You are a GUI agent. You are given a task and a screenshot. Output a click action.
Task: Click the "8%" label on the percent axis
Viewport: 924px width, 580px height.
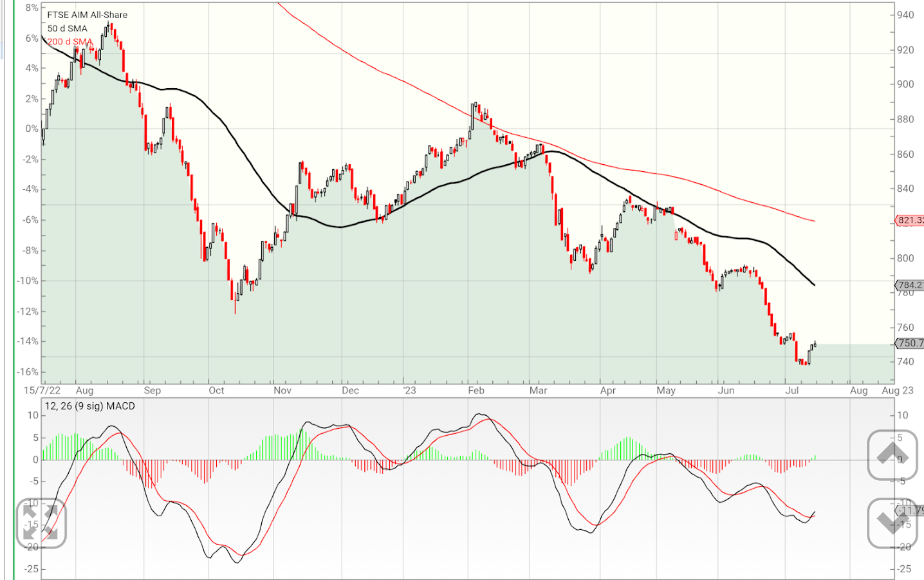tap(32, 8)
